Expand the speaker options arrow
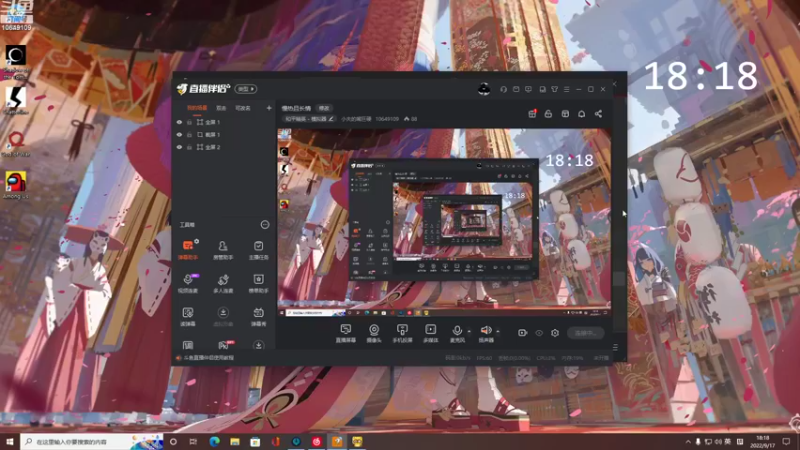This screenshot has height=450, width=800. click(x=498, y=331)
